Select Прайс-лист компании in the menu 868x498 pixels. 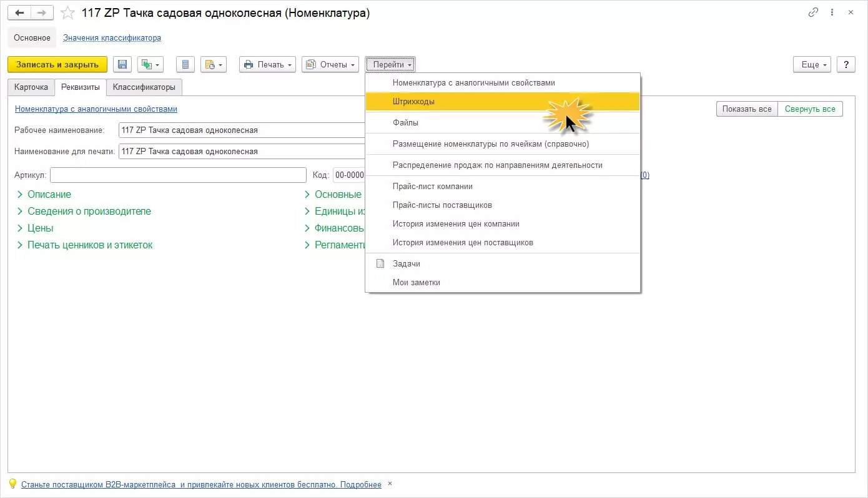[x=503, y=186]
